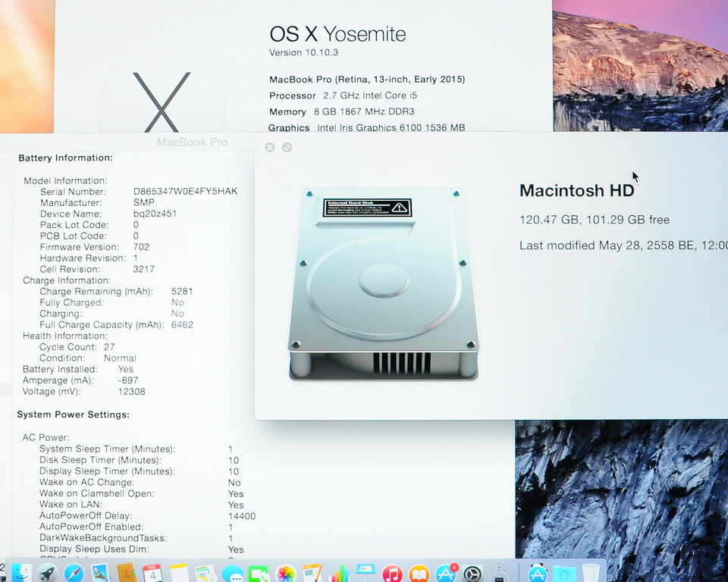Viewport: 728px width, 582px height.
Task: Click 'AC Power:' label
Action: pyautogui.click(x=46, y=438)
